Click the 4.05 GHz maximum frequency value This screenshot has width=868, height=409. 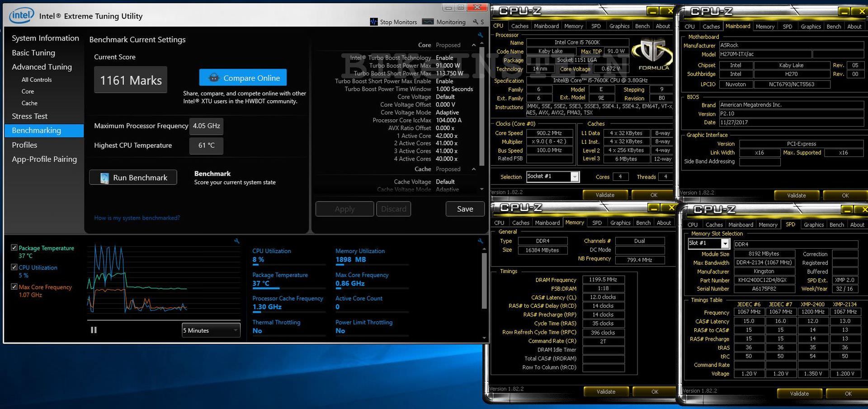click(x=207, y=126)
